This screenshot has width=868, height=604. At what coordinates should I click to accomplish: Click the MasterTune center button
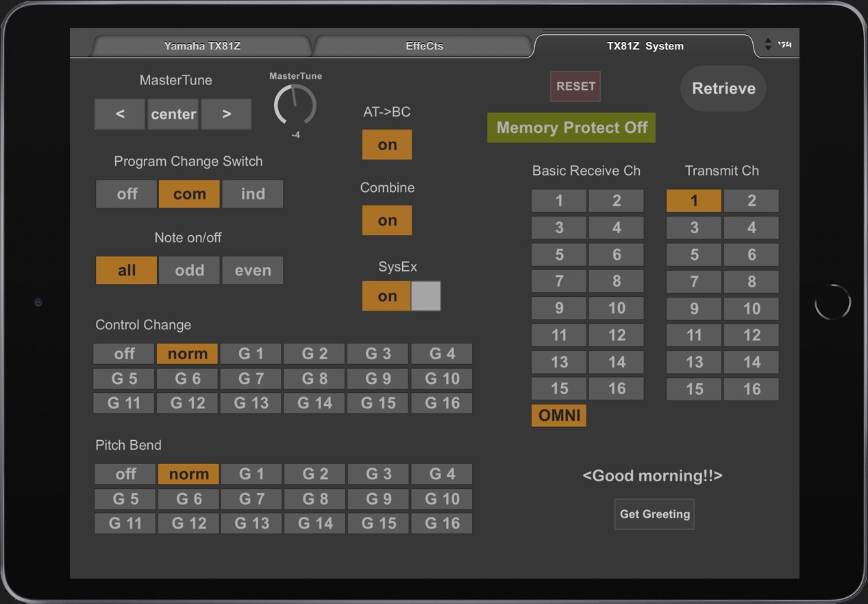[173, 114]
